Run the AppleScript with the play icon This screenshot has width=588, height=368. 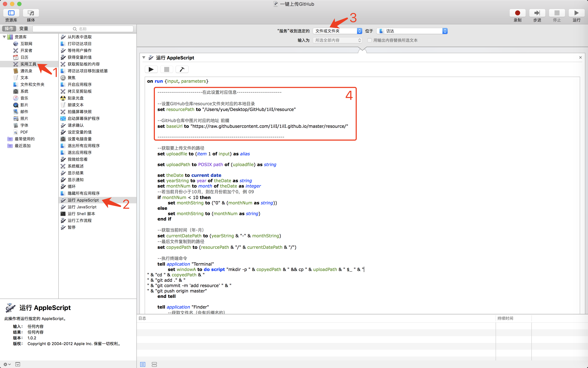151,69
